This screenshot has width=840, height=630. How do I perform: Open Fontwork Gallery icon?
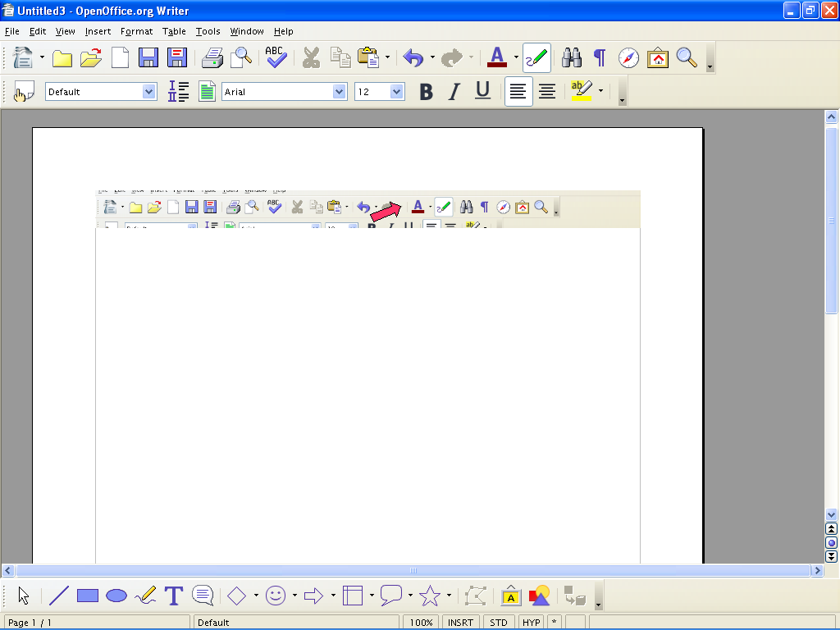pyautogui.click(x=510, y=596)
